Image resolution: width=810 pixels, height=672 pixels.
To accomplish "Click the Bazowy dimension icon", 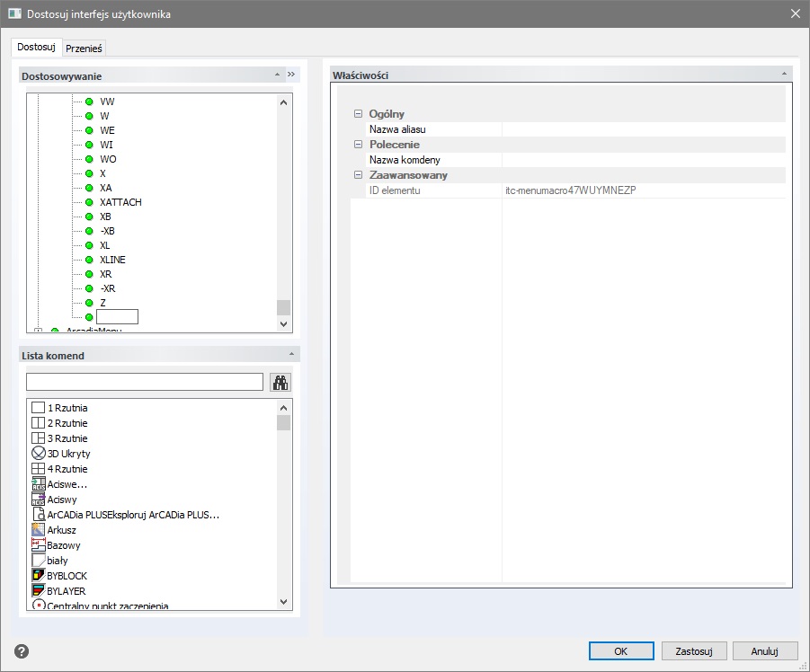I will (39, 545).
